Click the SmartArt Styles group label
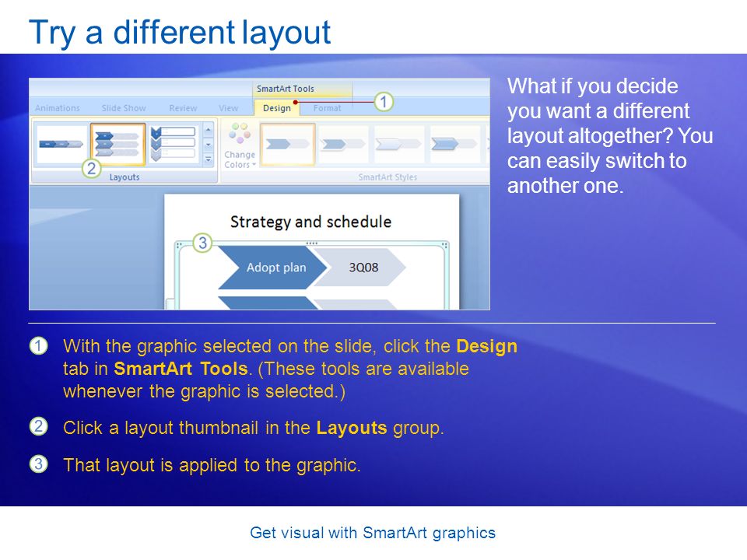The height and width of the screenshot is (560, 747). tap(388, 177)
